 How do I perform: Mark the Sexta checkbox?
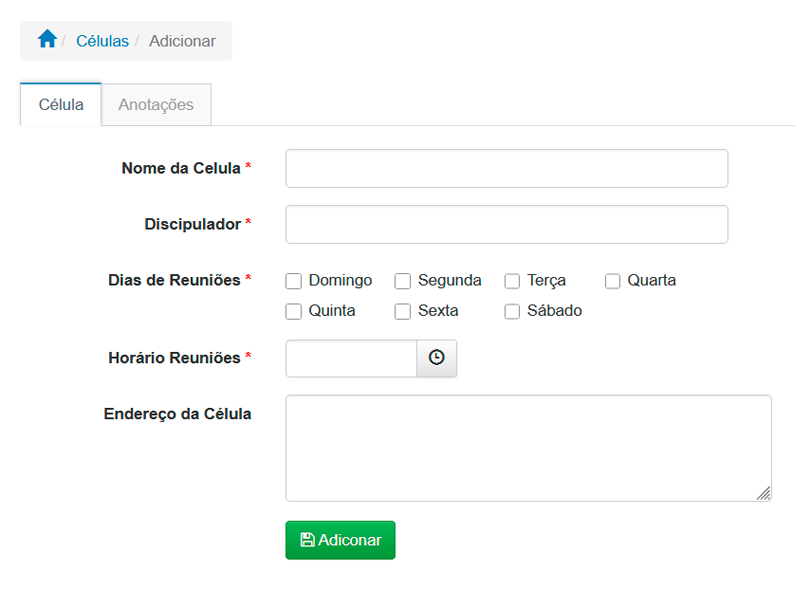(403, 311)
